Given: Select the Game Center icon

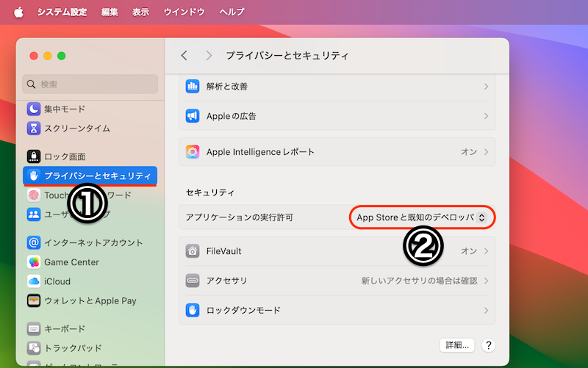Looking at the screenshot, I should (x=34, y=262).
